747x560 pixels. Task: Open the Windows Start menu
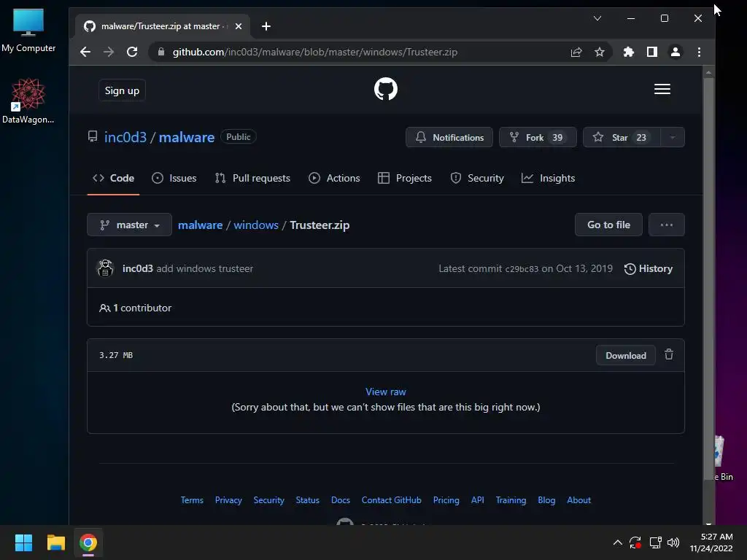point(23,542)
